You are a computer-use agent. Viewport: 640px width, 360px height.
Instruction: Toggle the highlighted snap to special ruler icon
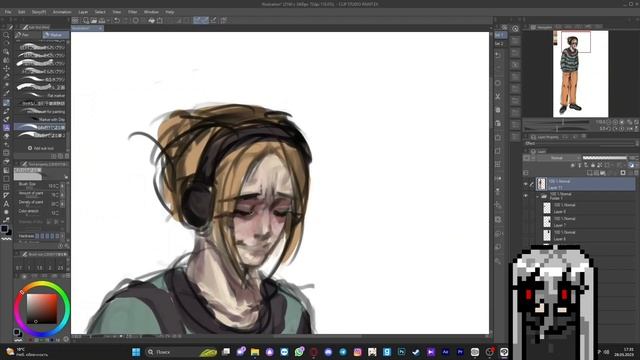205,20
